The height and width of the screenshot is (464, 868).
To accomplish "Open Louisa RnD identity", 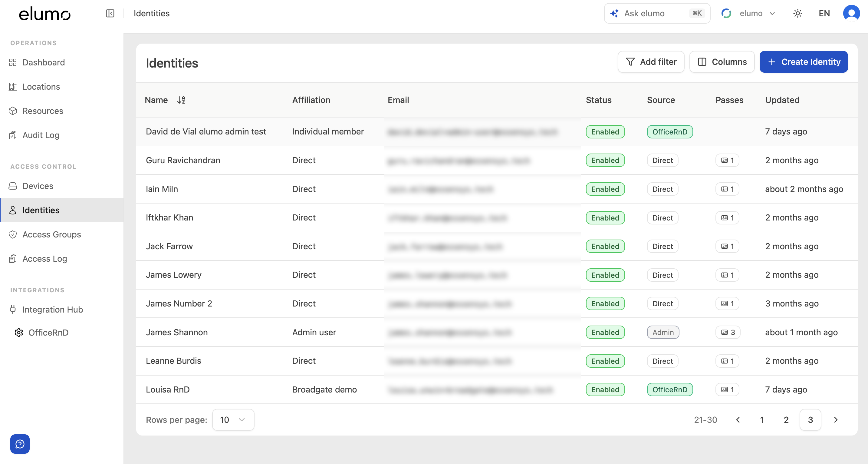I will [x=497, y=389].
